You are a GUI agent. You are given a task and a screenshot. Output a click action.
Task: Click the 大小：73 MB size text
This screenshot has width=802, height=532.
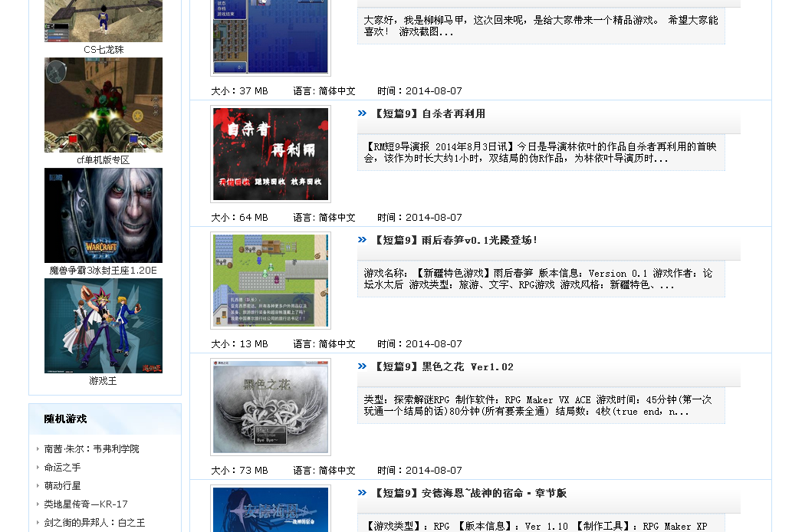pyautogui.click(x=239, y=470)
